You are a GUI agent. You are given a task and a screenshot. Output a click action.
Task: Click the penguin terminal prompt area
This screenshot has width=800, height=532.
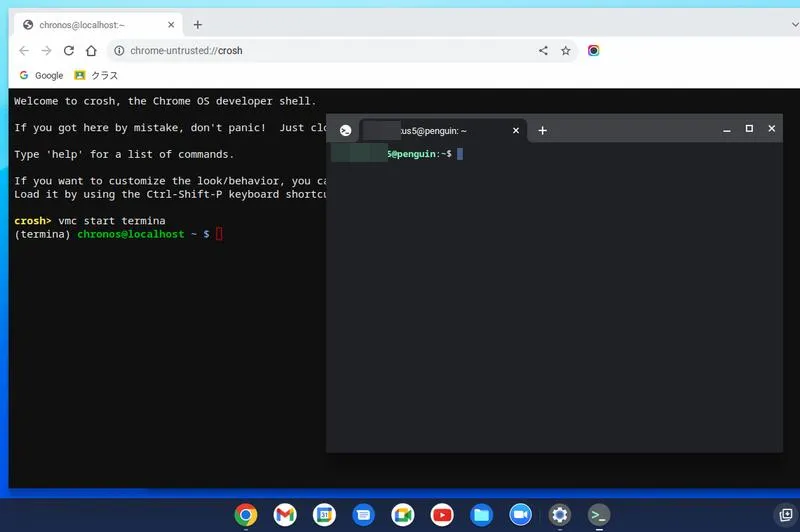point(397,154)
